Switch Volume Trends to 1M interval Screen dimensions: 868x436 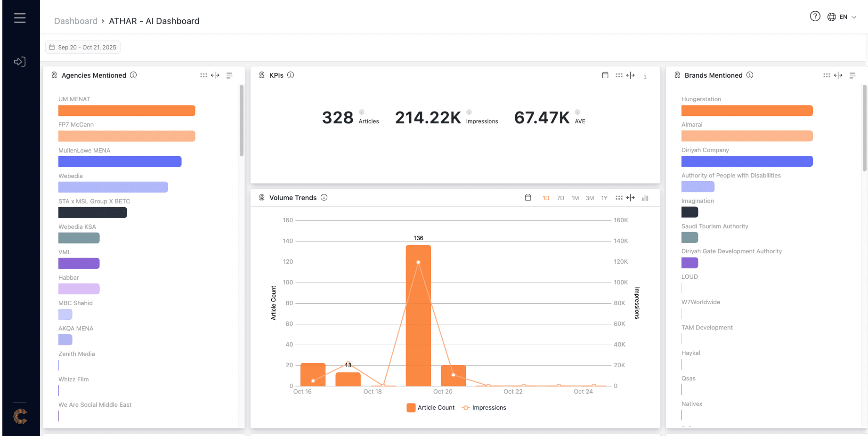tap(575, 198)
